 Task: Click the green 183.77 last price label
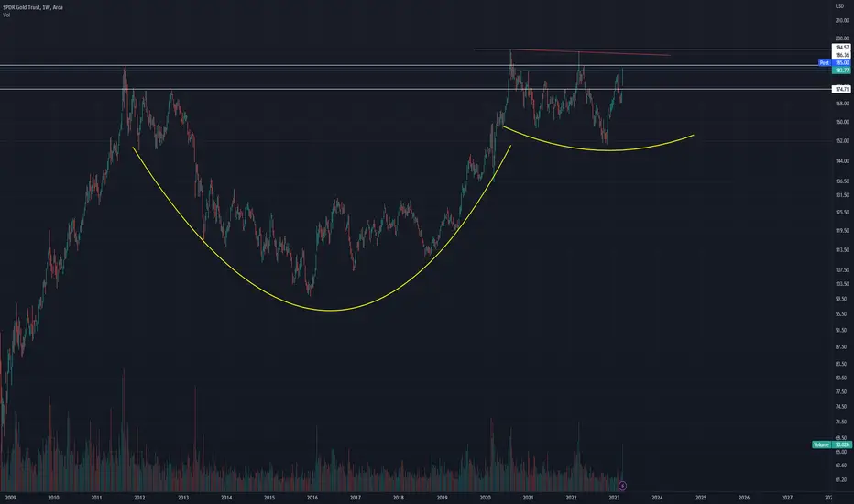pyautogui.click(x=842, y=71)
